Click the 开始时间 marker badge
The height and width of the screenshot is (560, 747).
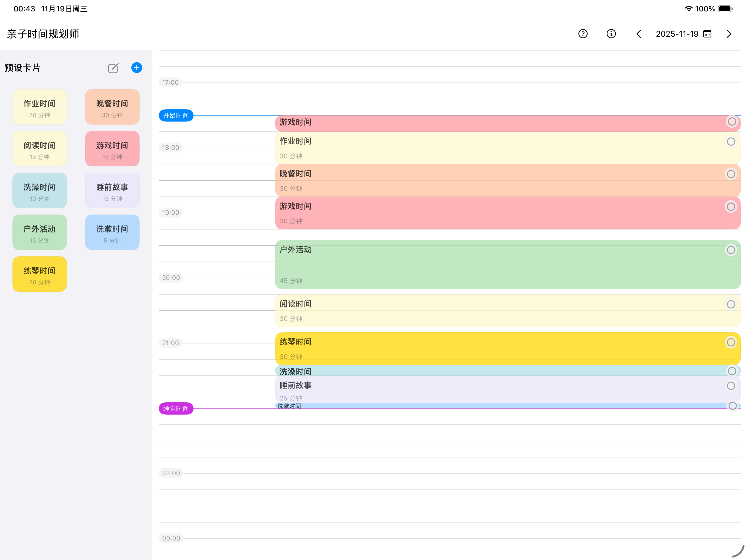176,115
